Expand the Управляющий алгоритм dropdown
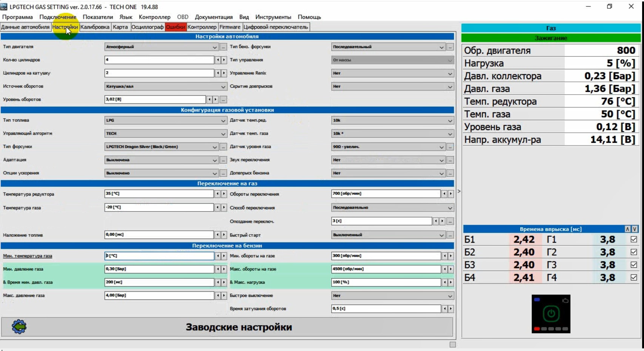The height and width of the screenshot is (351, 644). 166,134
